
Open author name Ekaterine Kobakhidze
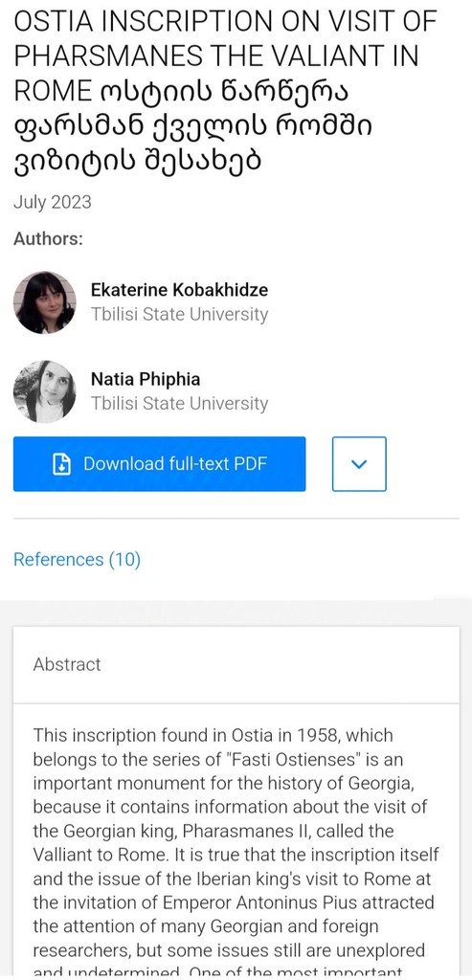179,290
